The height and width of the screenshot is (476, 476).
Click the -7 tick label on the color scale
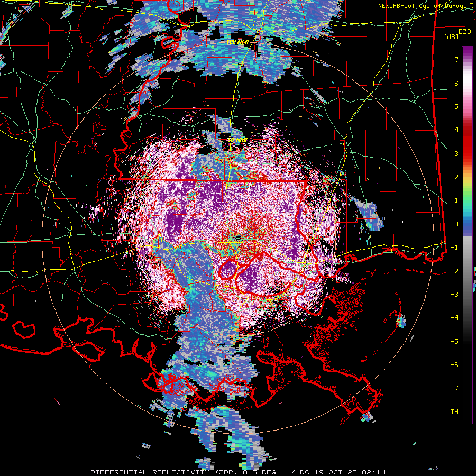click(x=454, y=388)
